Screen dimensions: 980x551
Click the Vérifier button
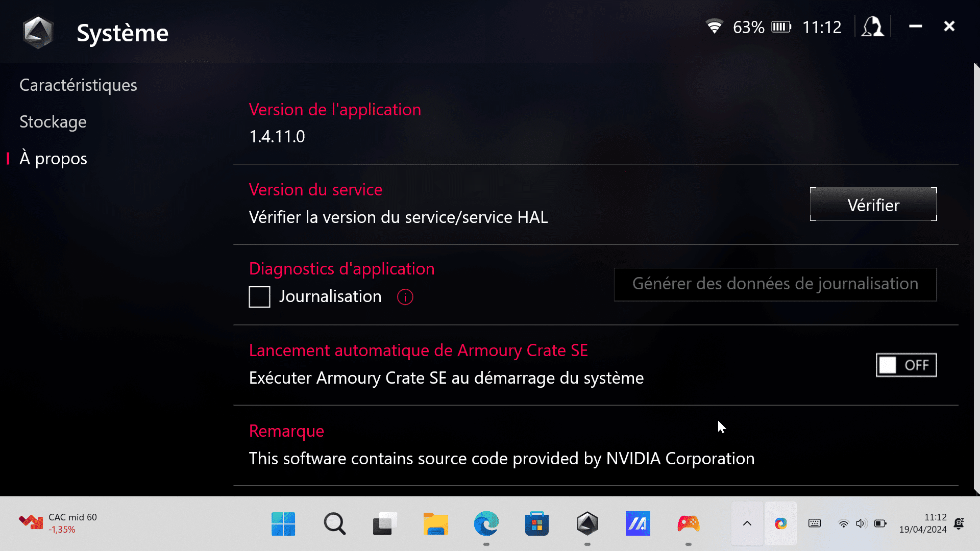coord(873,205)
